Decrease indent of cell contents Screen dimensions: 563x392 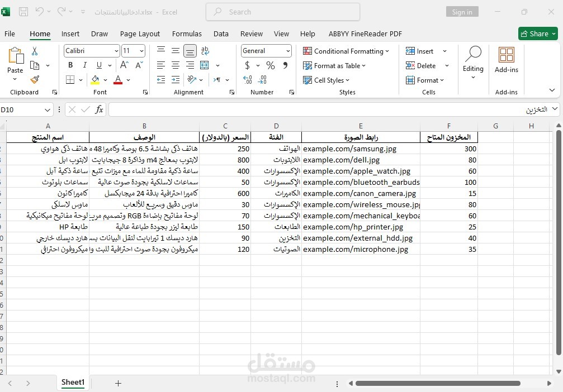point(161,80)
